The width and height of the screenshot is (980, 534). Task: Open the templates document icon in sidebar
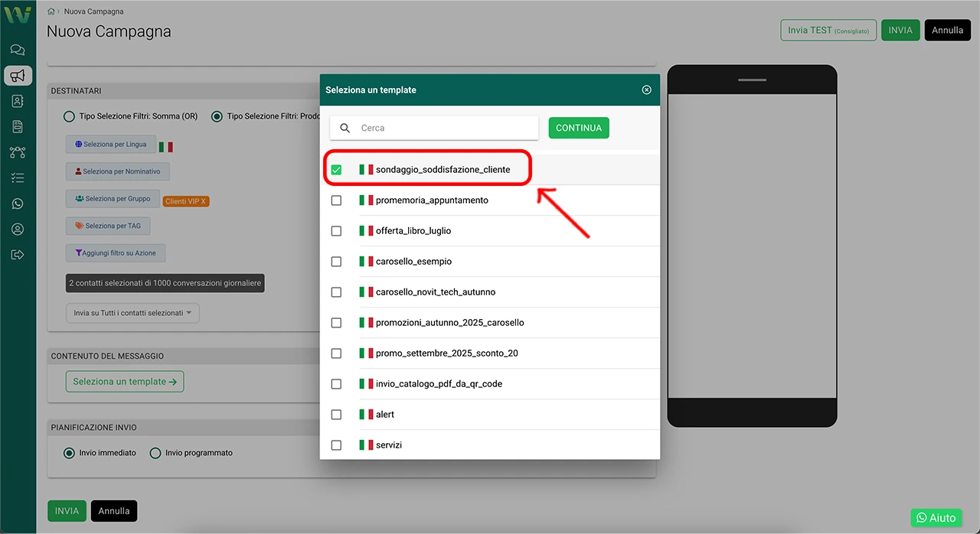tap(18, 126)
